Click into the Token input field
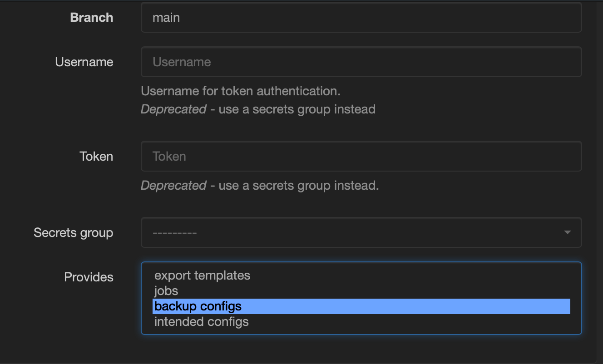The height and width of the screenshot is (364, 603). (361, 156)
